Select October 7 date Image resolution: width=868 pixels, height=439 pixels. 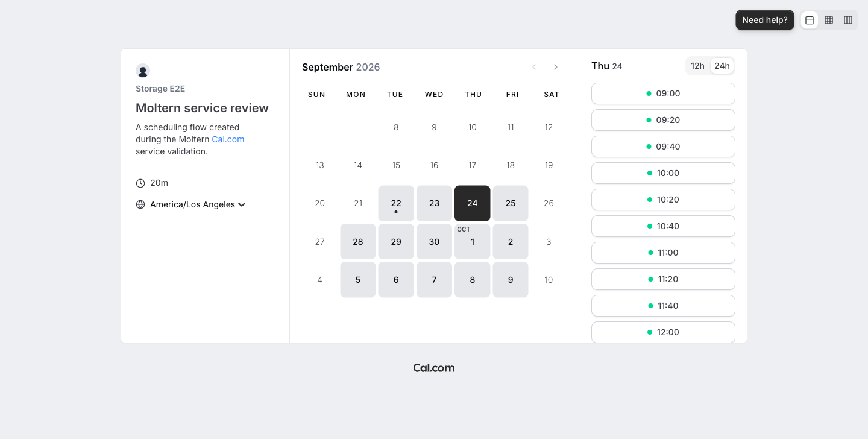coord(434,280)
